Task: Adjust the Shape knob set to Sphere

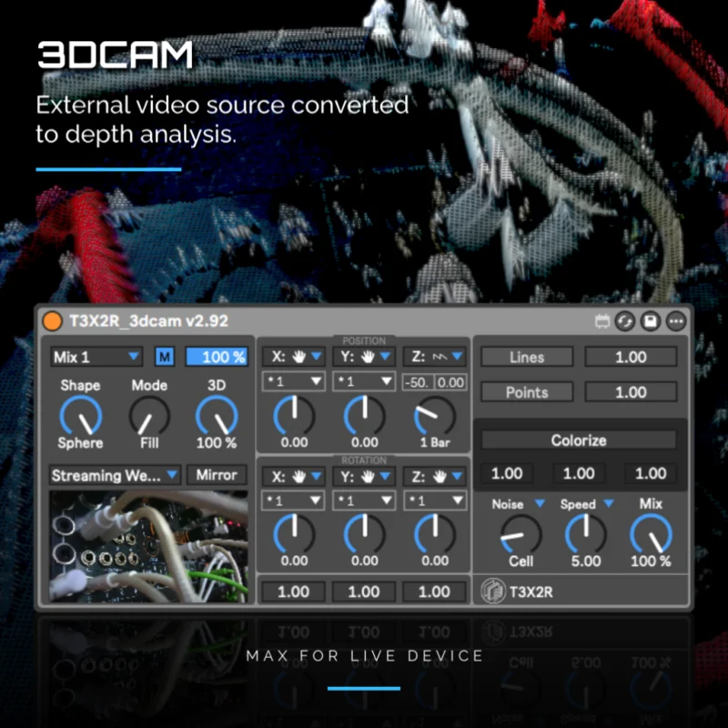Action: click(x=81, y=416)
